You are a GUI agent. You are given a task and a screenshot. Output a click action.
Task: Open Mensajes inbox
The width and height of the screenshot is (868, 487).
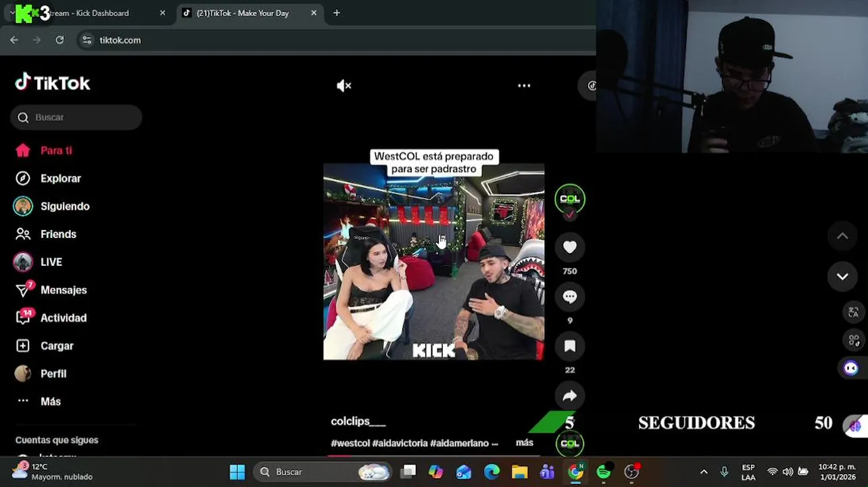click(64, 290)
